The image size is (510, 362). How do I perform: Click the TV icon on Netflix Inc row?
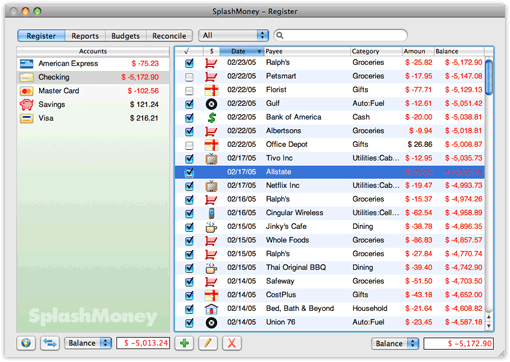(211, 186)
